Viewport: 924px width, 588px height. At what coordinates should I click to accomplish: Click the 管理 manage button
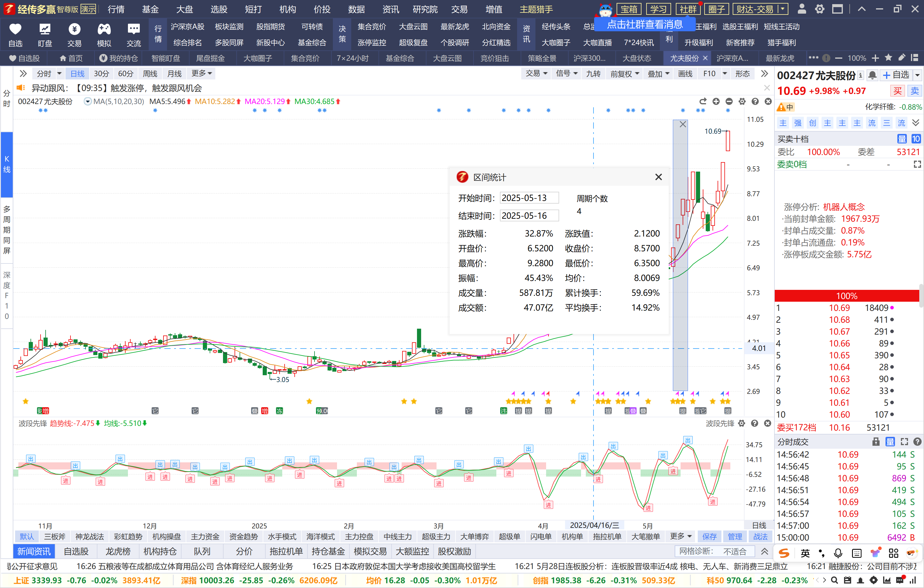pyautogui.click(x=734, y=536)
